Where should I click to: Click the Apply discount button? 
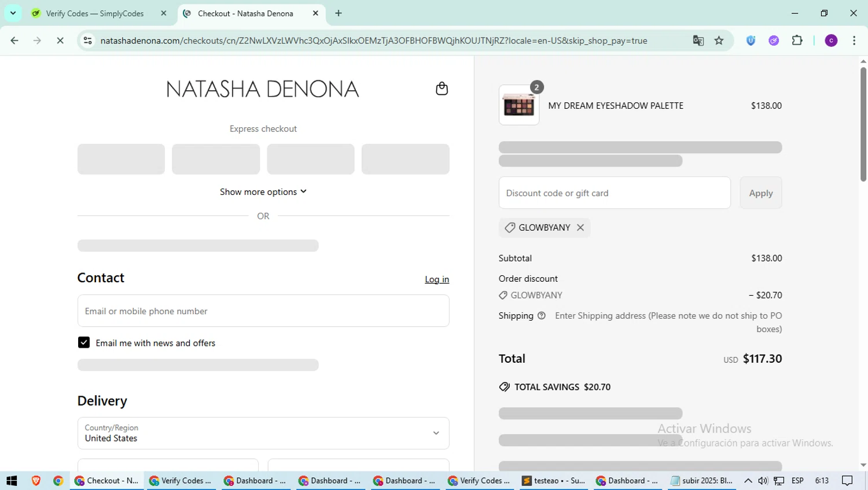[761, 193]
